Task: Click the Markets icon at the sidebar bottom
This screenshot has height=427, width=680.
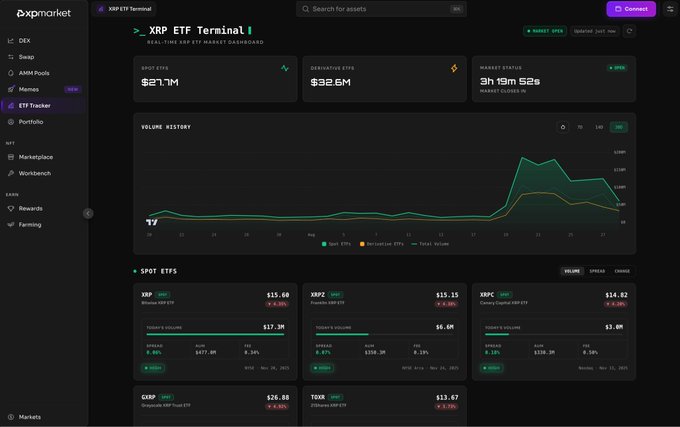Action: (11, 417)
